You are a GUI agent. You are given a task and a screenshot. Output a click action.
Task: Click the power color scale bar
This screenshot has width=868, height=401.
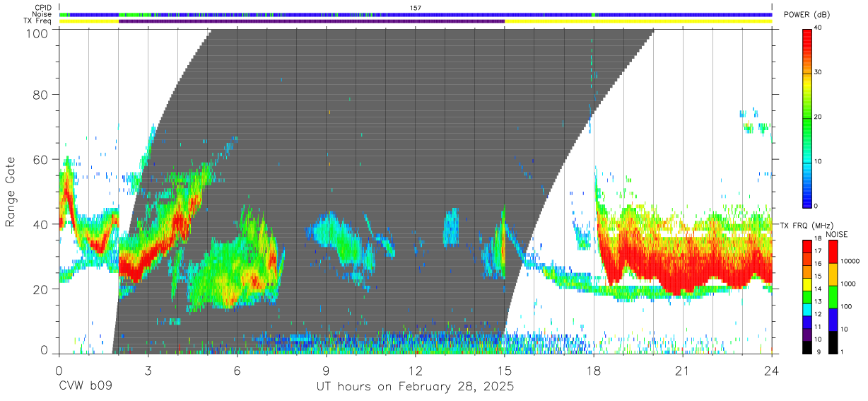(807, 117)
